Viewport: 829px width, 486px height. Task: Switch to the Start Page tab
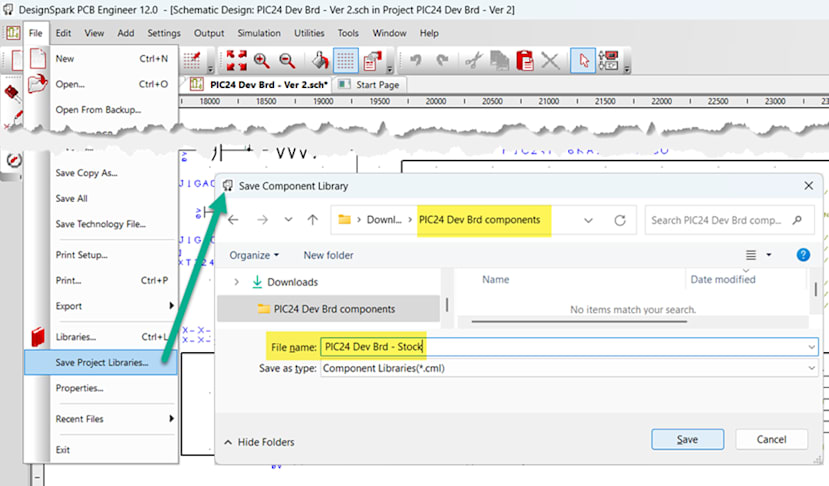pos(370,85)
